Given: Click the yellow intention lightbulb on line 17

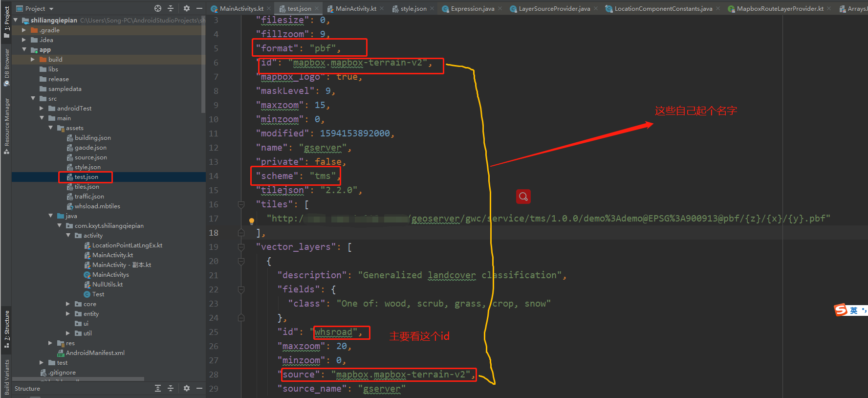Looking at the screenshot, I should pos(252,221).
